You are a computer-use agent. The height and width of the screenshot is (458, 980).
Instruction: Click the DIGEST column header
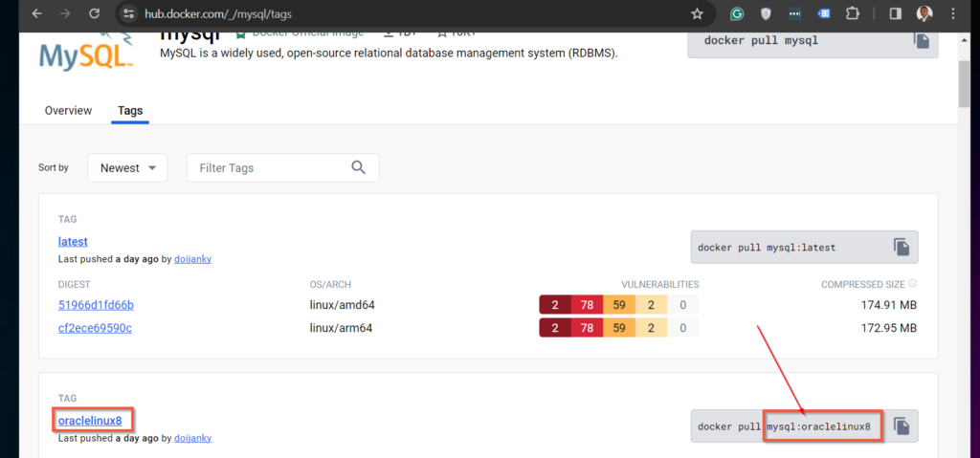(x=75, y=284)
